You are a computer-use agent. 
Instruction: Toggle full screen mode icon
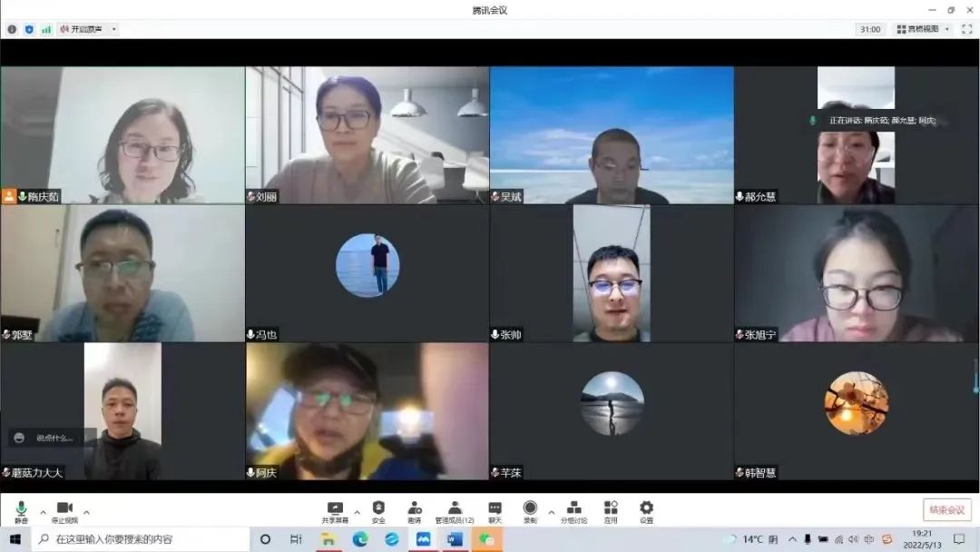[x=966, y=29]
